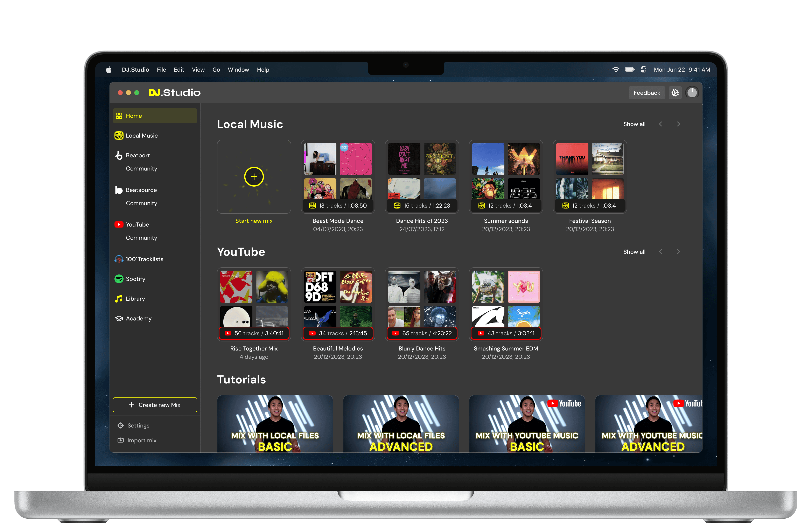Click the round profile icon top-right
The width and height of the screenshot is (812, 528).
pyautogui.click(x=692, y=93)
